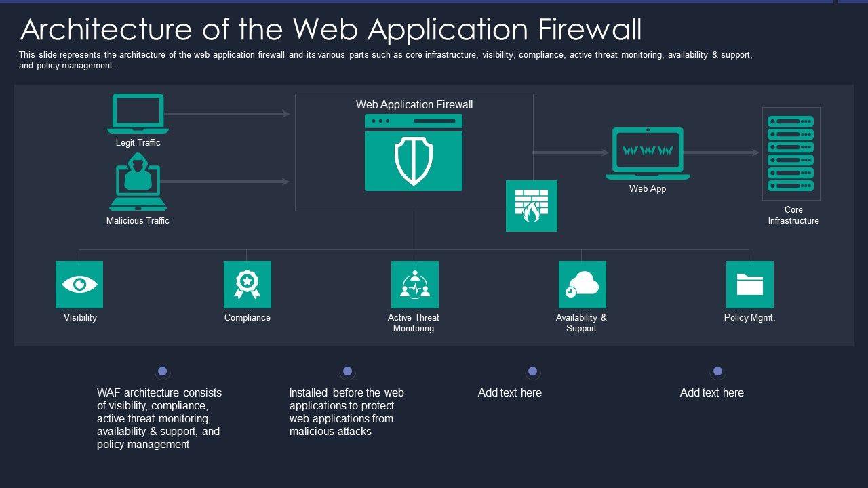Select the bullet dot above Installed before text
The height and width of the screenshot is (488, 868).
347,371
